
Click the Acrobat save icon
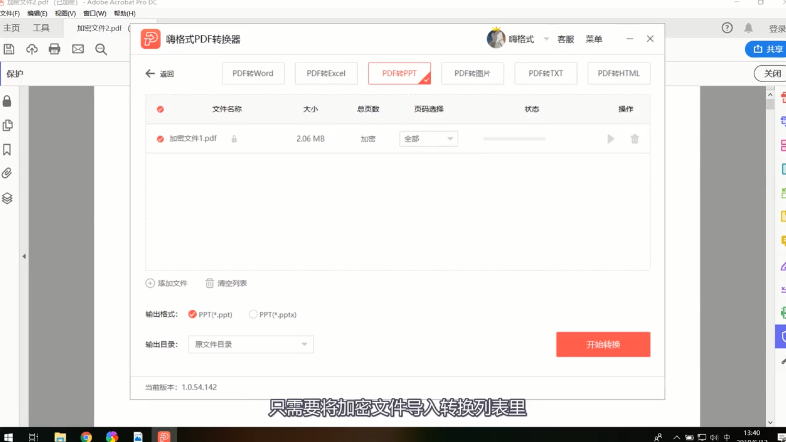tap(9, 49)
